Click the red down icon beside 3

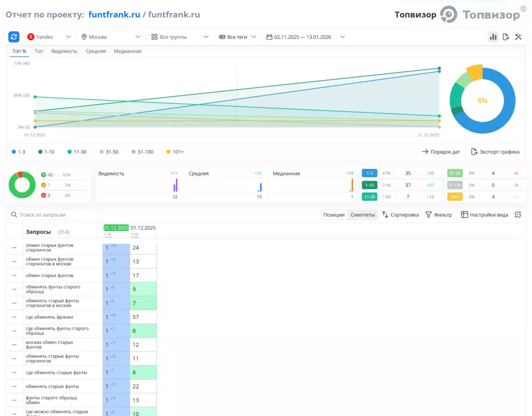(x=44, y=196)
